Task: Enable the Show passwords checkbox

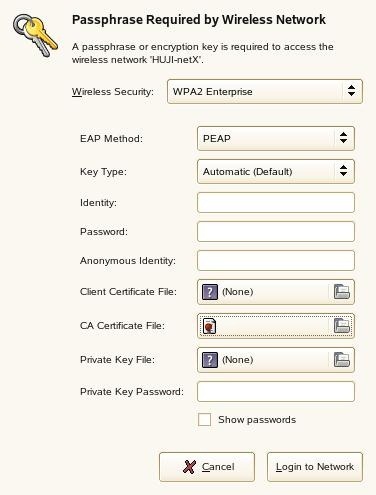Action: (x=204, y=419)
